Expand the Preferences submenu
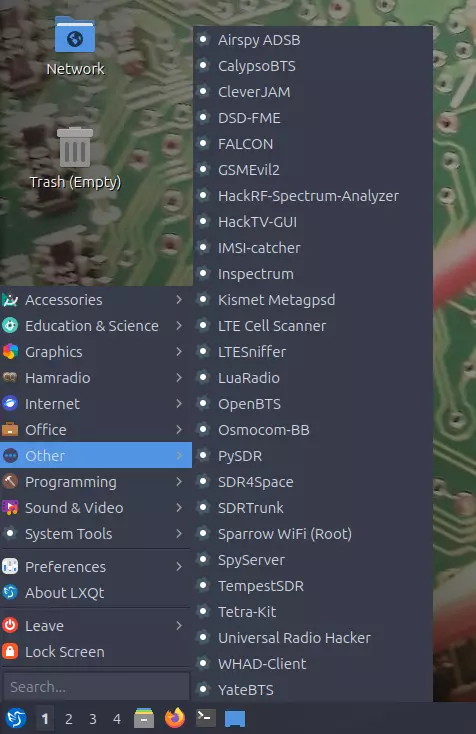Image resolution: width=476 pixels, height=734 pixels. coord(96,566)
